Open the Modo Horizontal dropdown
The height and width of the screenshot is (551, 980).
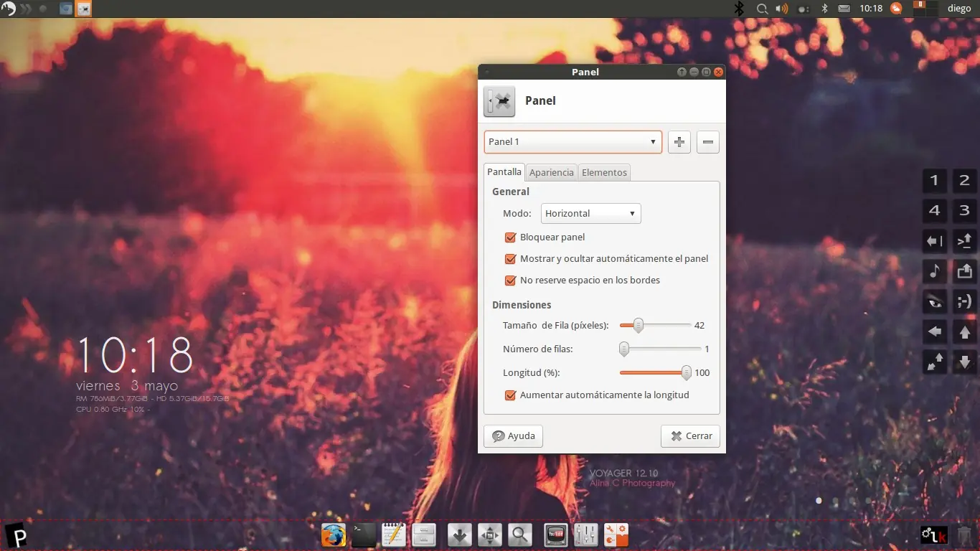(x=590, y=214)
